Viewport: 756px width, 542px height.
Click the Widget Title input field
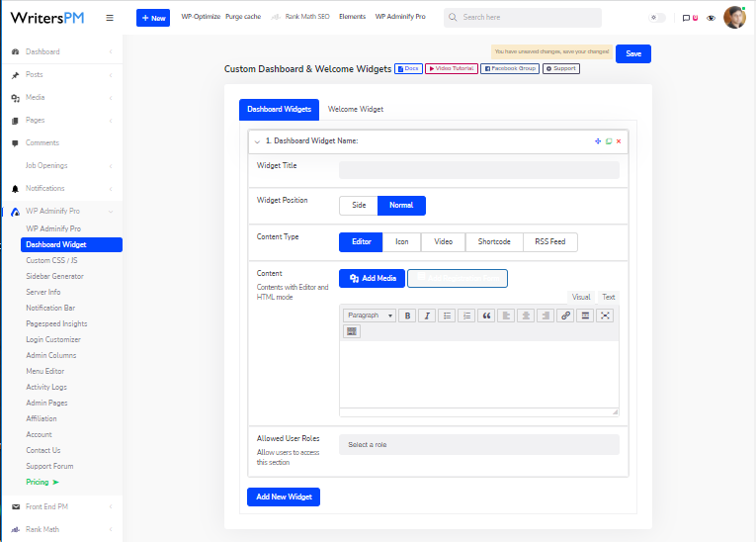479,170
